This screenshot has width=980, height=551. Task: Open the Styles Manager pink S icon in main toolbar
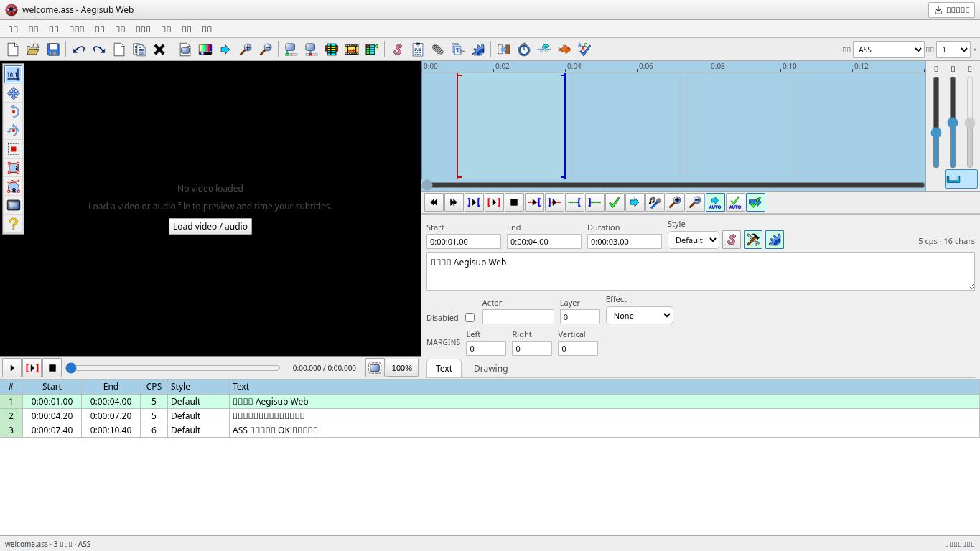click(397, 50)
